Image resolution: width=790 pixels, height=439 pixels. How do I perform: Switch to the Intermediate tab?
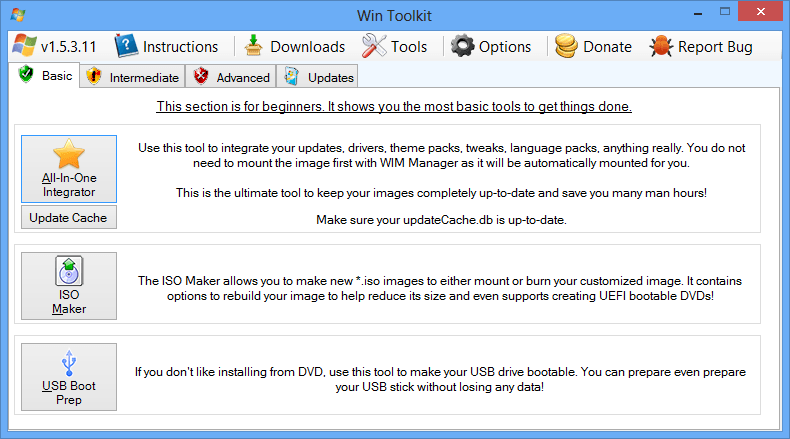(133, 77)
